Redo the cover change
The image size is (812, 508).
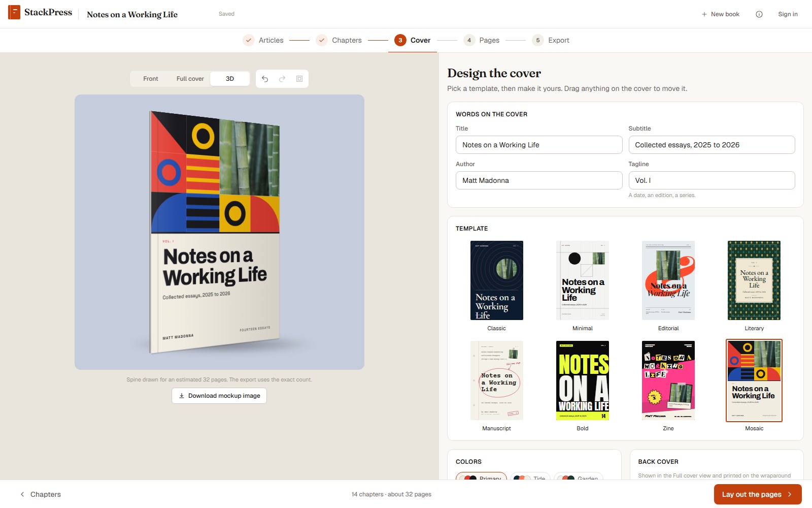pyautogui.click(x=282, y=79)
